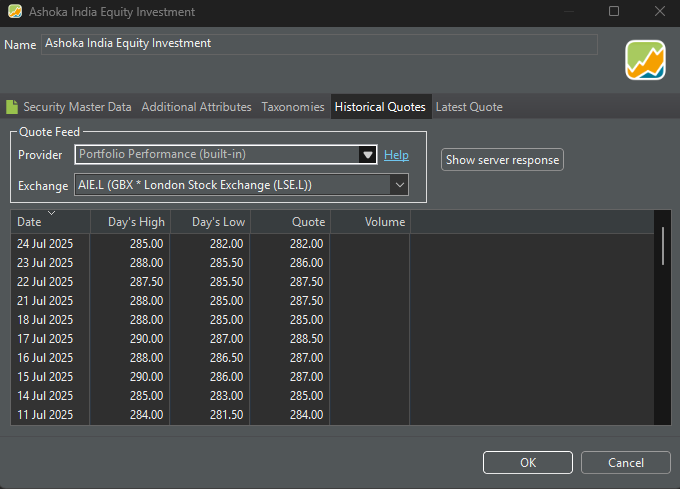Click the large chart logo beside Name field

(645, 60)
